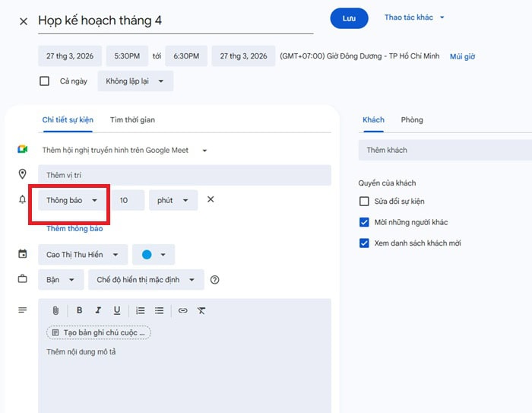Check Sửa đổi sự kiện permission
The width and height of the screenshot is (532, 413).
coord(364,202)
